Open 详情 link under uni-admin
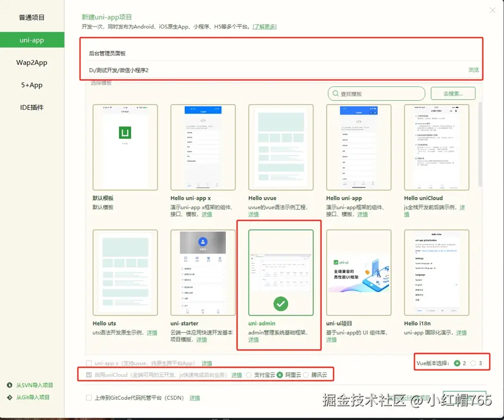The height and width of the screenshot is (420, 504). tap(253, 339)
